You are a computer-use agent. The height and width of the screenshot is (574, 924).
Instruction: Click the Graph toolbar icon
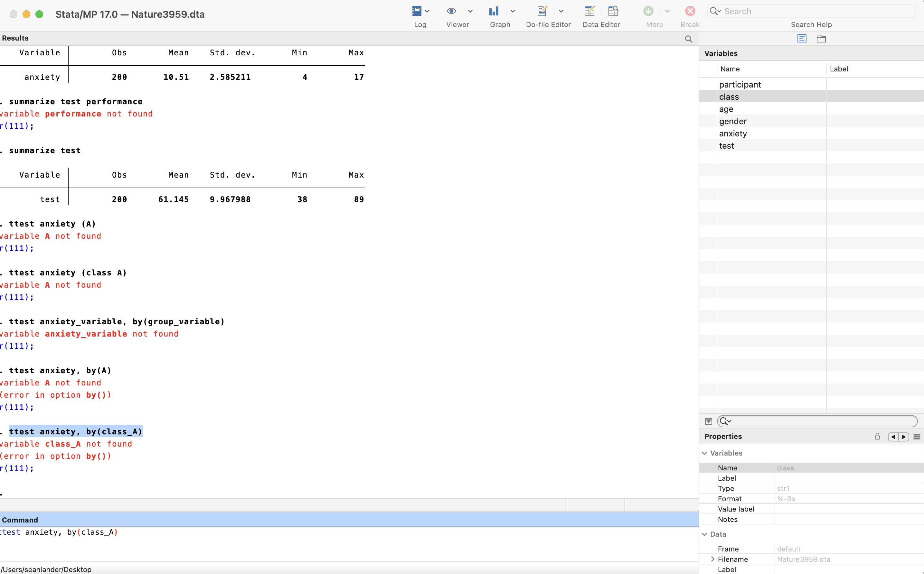(494, 11)
